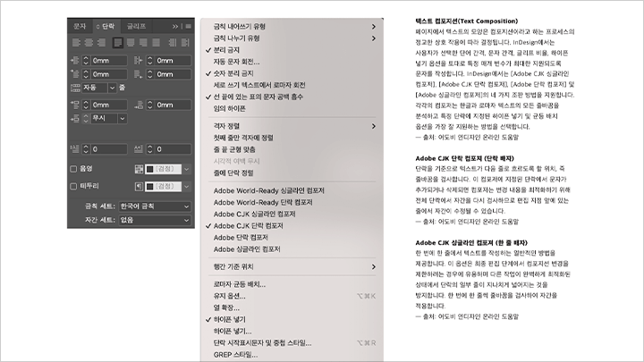644x362 pixels.
Task: Click the align towards spine icon
Action: click(173, 42)
